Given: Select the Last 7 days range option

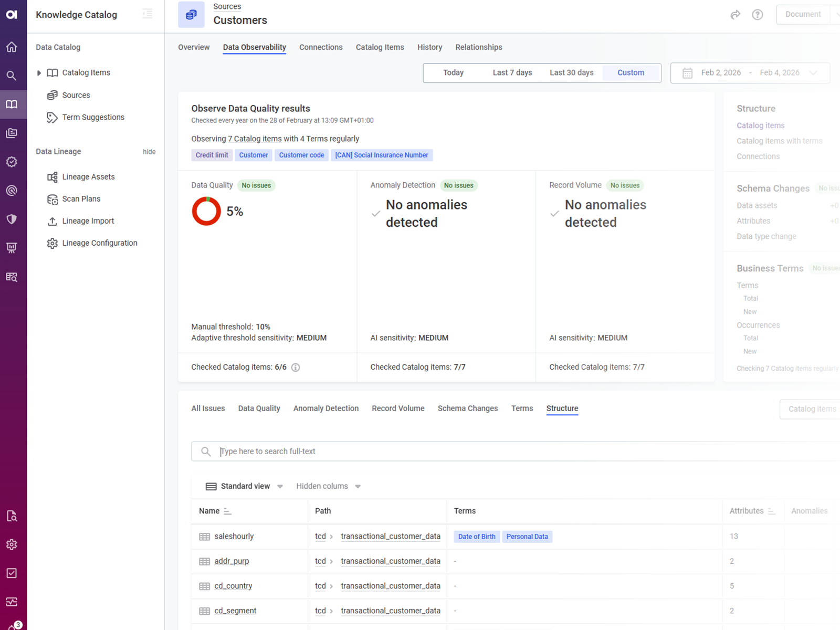Looking at the screenshot, I should (x=512, y=72).
